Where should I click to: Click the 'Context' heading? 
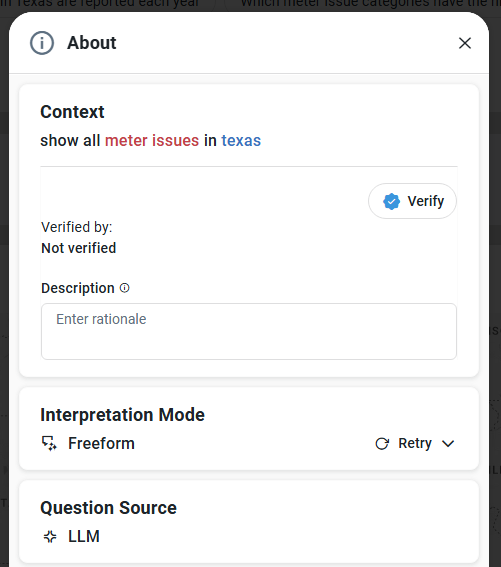click(x=72, y=112)
